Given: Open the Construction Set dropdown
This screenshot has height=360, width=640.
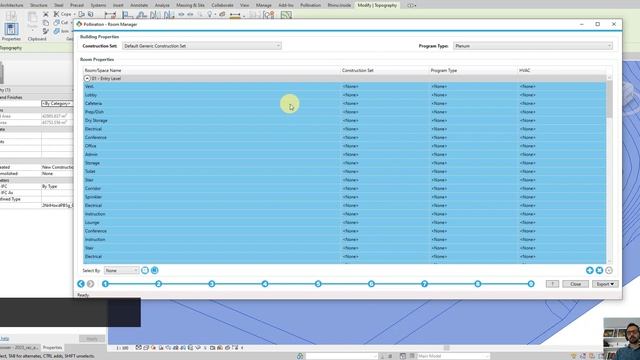Looking at the screenshot, I should click(202, 46).
